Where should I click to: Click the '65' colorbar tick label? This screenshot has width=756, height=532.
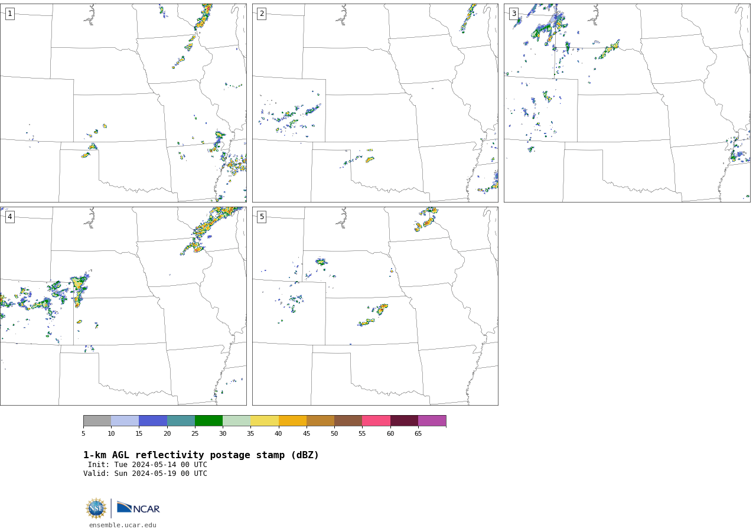[418, 434]
